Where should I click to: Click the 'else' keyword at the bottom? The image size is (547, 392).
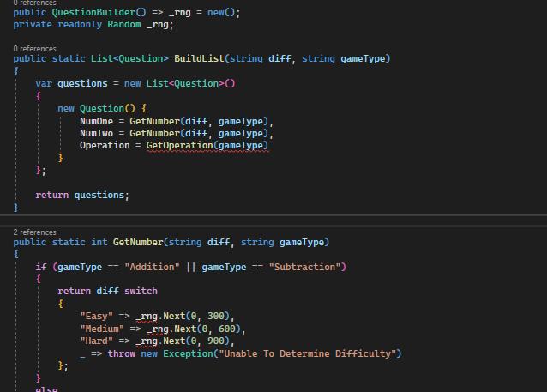(46, 389)
